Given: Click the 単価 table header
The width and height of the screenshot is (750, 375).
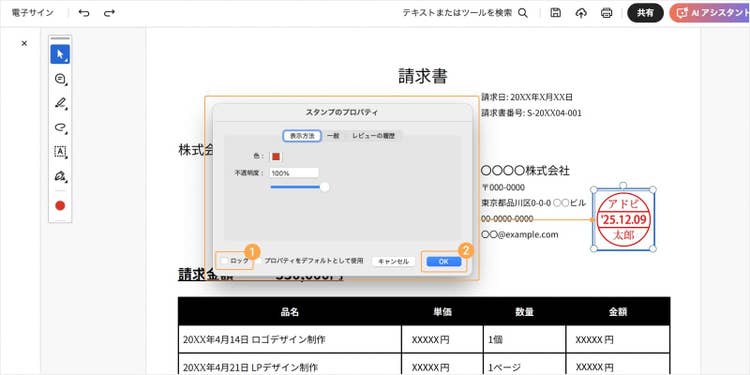Looking at the screenshot, I should tap(442, 312).
